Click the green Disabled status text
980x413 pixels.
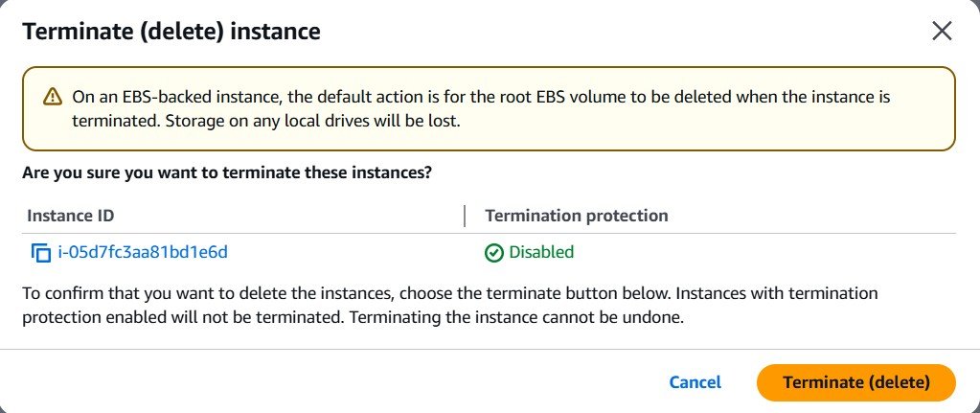[541, 253]
